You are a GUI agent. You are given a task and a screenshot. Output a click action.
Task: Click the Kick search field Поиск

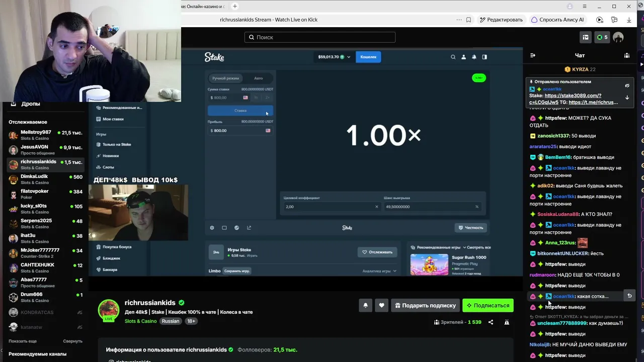pos(320,37)
